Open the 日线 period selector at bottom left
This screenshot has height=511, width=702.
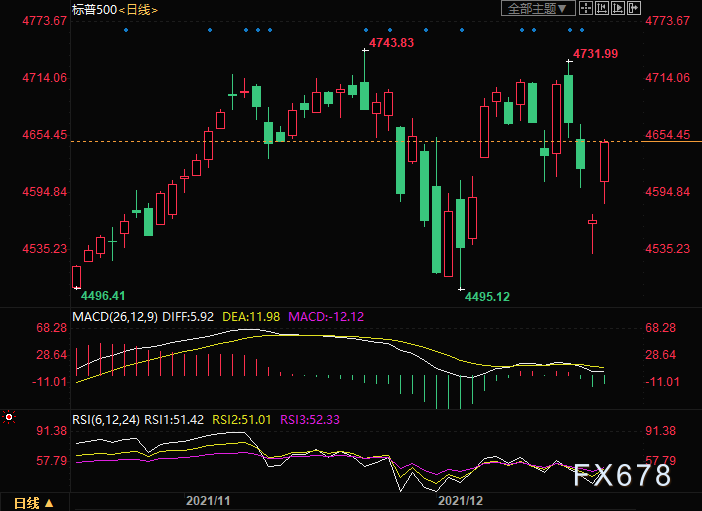pos(34,503)
